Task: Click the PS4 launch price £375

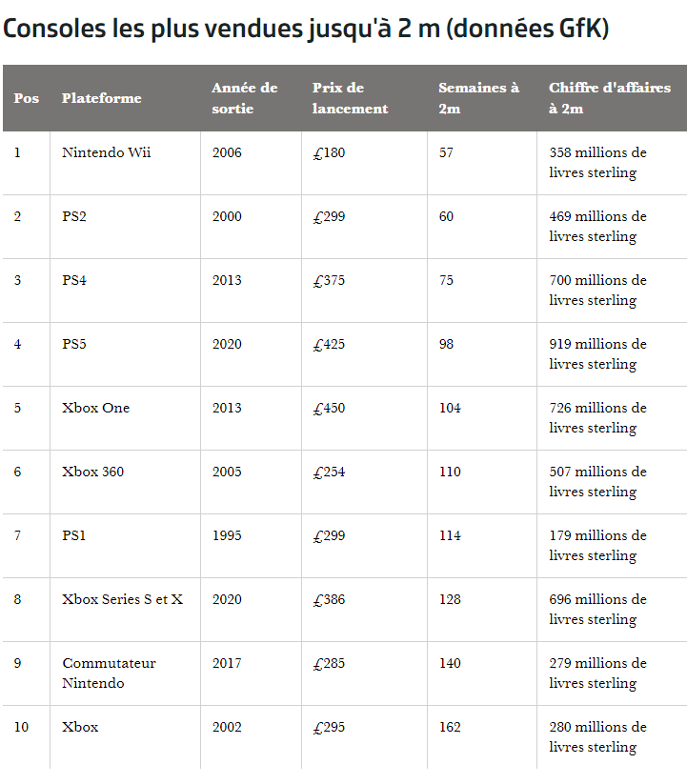Action: click(x=329, y=280)
